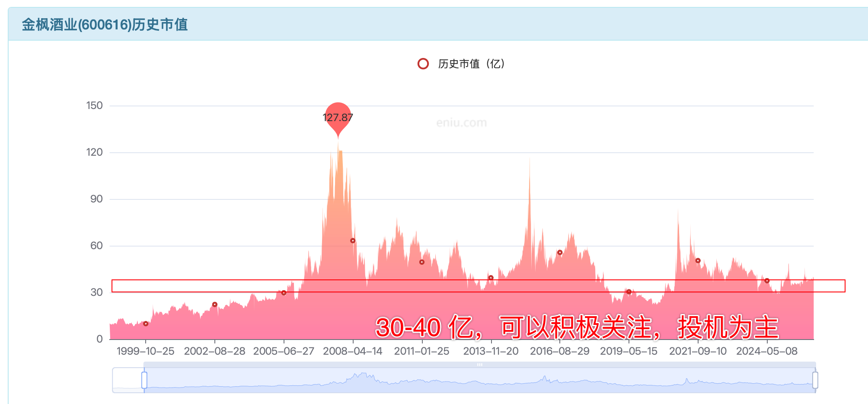Click the x-axis label 2021-09-10
Screen dimensions: 868x404
pyautogui.click(x=698, y=351)
